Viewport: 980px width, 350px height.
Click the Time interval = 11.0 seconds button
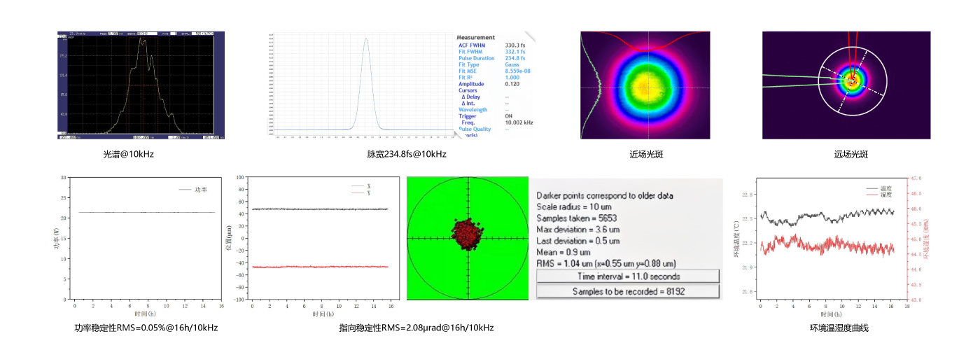(x=628, y=276)
